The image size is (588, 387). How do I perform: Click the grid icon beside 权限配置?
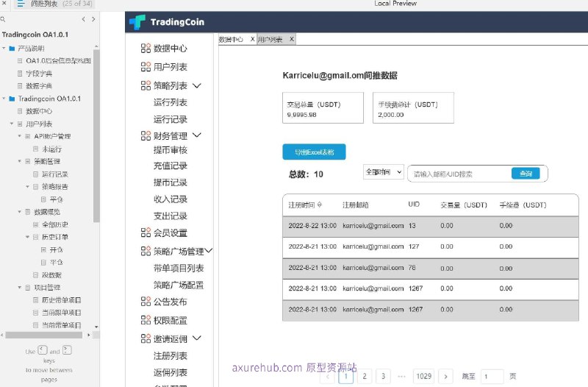(146, 320)
